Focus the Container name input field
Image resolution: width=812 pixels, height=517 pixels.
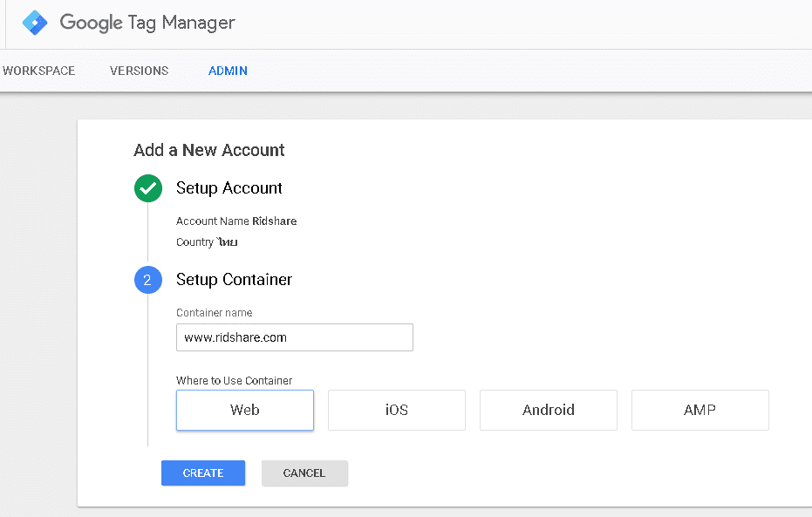click(295, 337)
